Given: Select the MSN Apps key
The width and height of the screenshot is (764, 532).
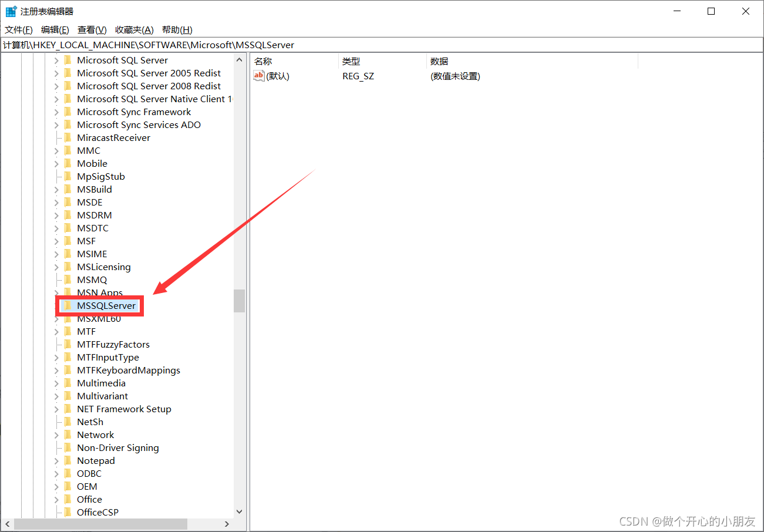Looking at the screenshot, I should [100, 293].
